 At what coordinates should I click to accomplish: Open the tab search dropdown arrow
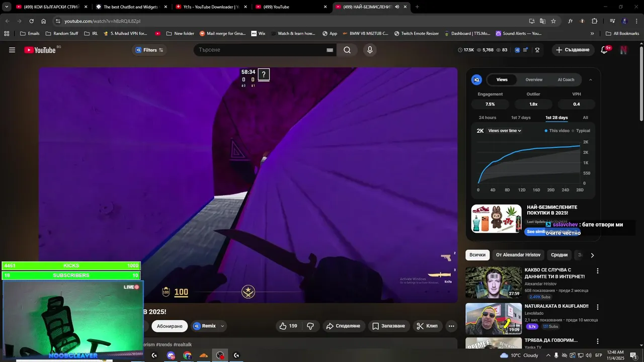(x=7, y=7)
